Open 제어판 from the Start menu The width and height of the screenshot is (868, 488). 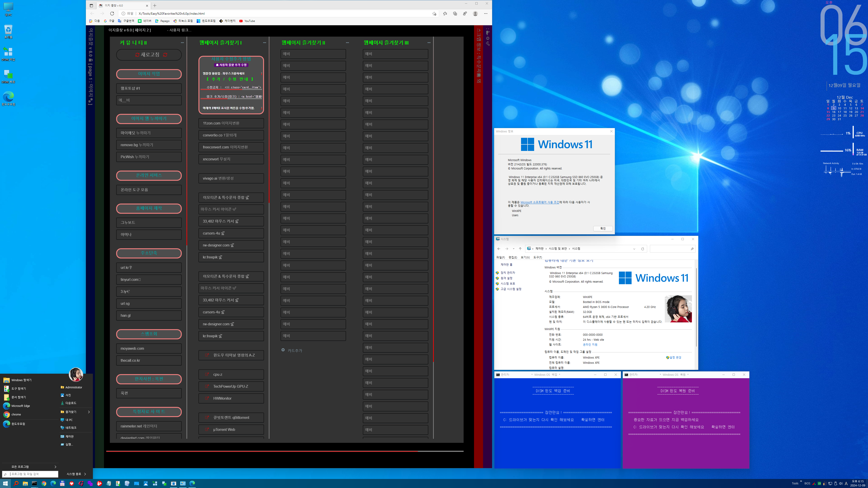point(69,436)
